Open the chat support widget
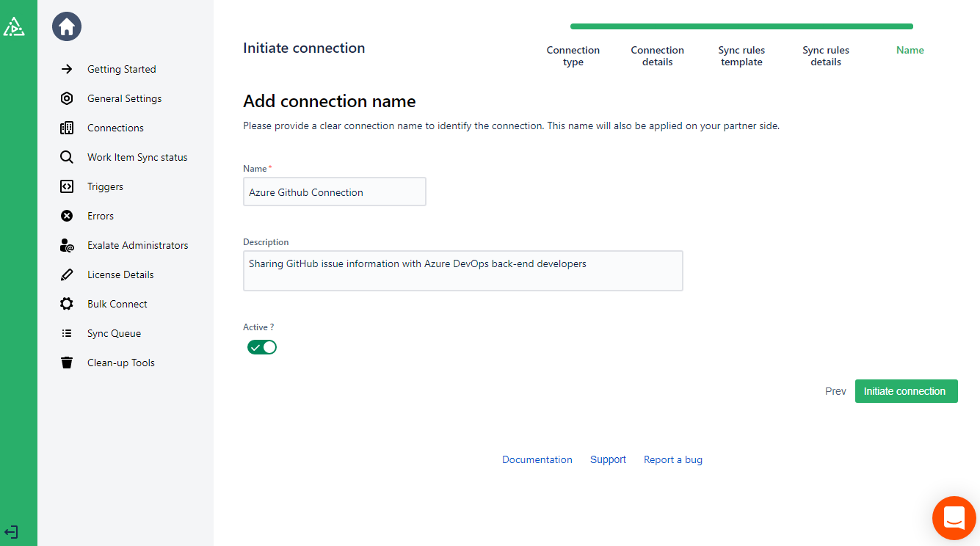 954,518
